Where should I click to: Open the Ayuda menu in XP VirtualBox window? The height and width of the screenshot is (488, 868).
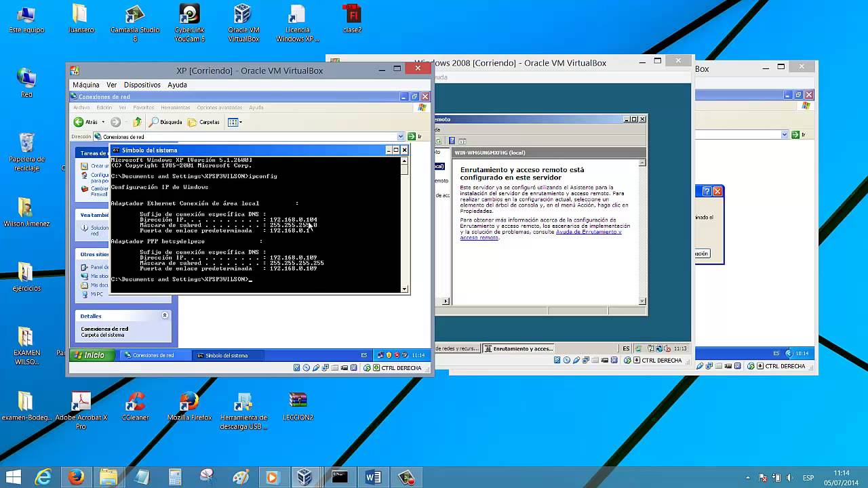click(177, 85)
